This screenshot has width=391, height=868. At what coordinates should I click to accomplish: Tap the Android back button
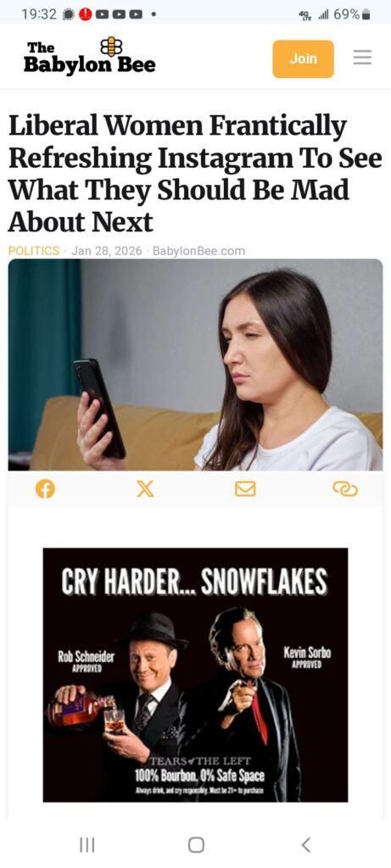[305, 845]
